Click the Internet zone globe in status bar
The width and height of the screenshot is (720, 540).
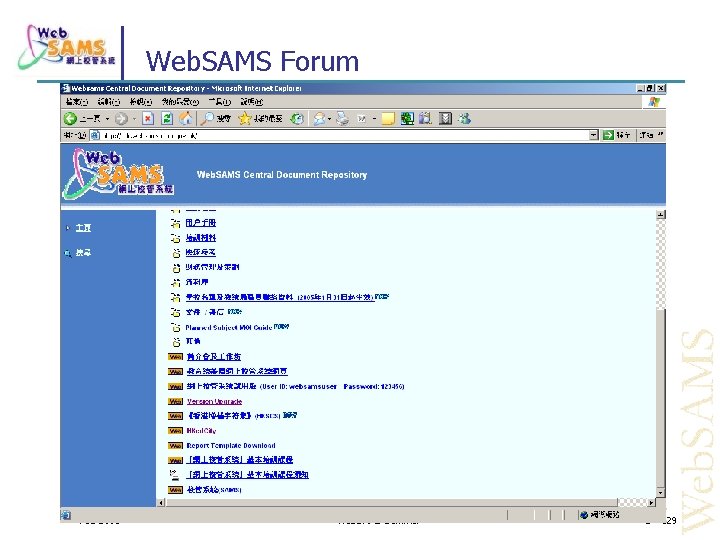pyautogui.click(x=584, y=515)
